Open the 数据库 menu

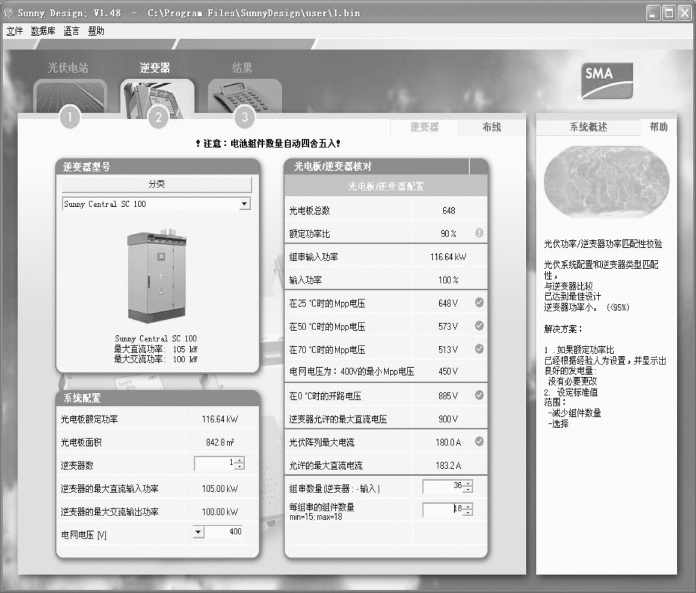[43, 31]
